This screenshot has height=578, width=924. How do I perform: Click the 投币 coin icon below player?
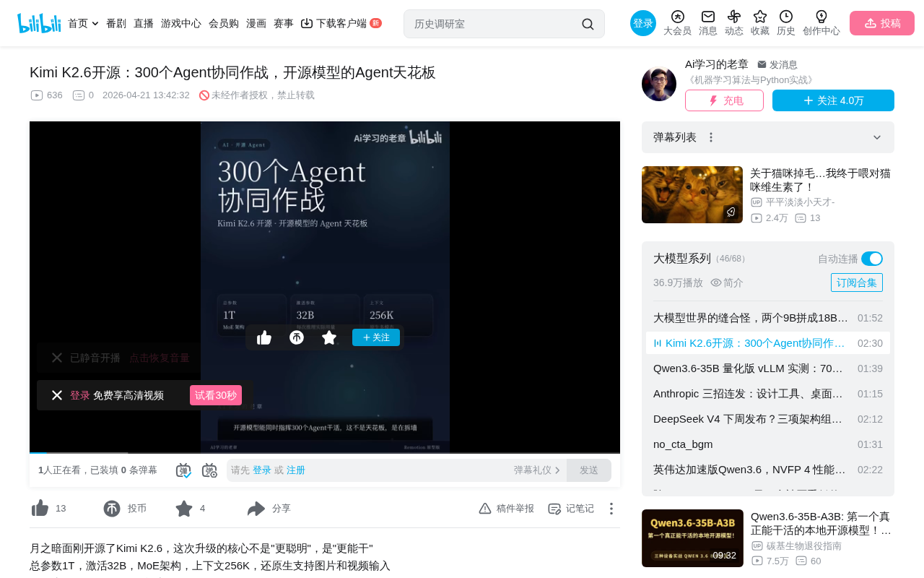112,509
